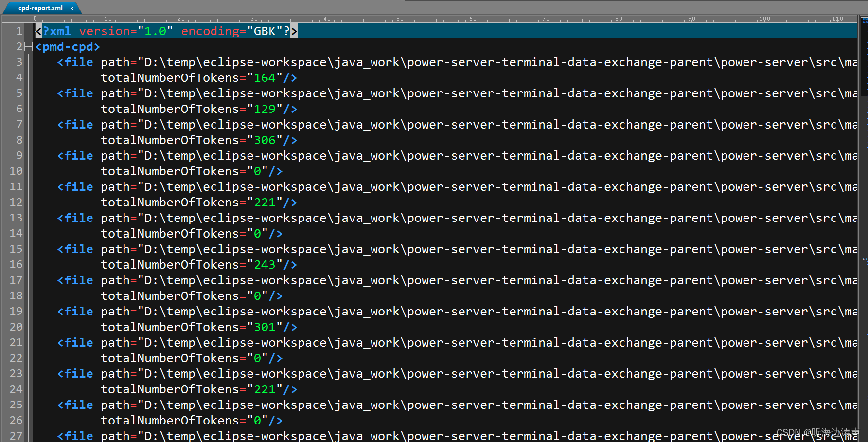Click line number 25 in the gutter
The width and height of the screenshot is (868, 442).
[16, 405]
